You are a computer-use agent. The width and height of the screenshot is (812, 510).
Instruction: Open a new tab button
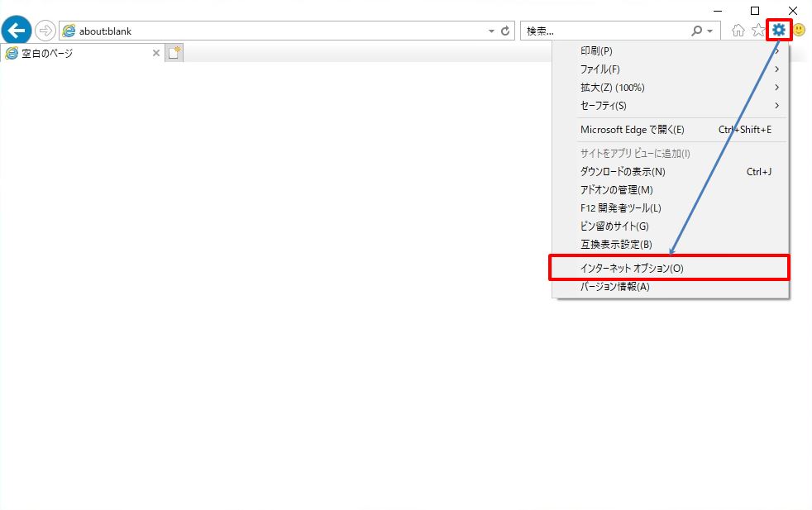click(174, 53)
